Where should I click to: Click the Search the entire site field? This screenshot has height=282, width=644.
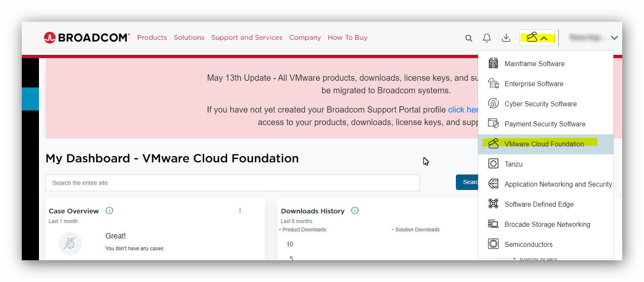(233, 183)
